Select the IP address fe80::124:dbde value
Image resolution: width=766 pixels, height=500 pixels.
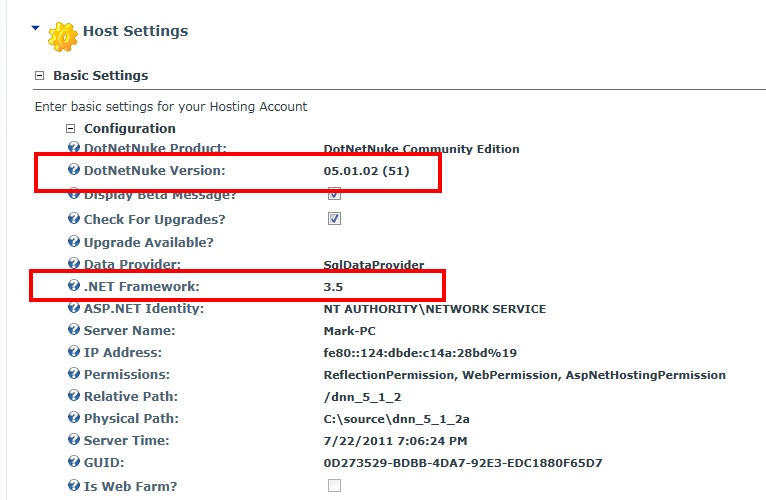click(x=420, y=353)
